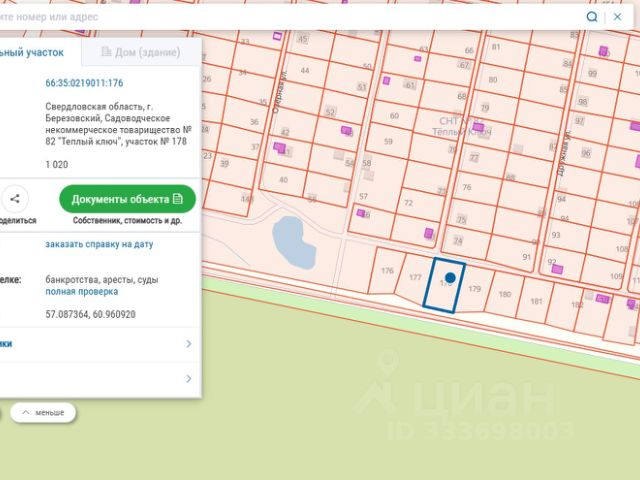Click the purple building on plot 92

557,269
